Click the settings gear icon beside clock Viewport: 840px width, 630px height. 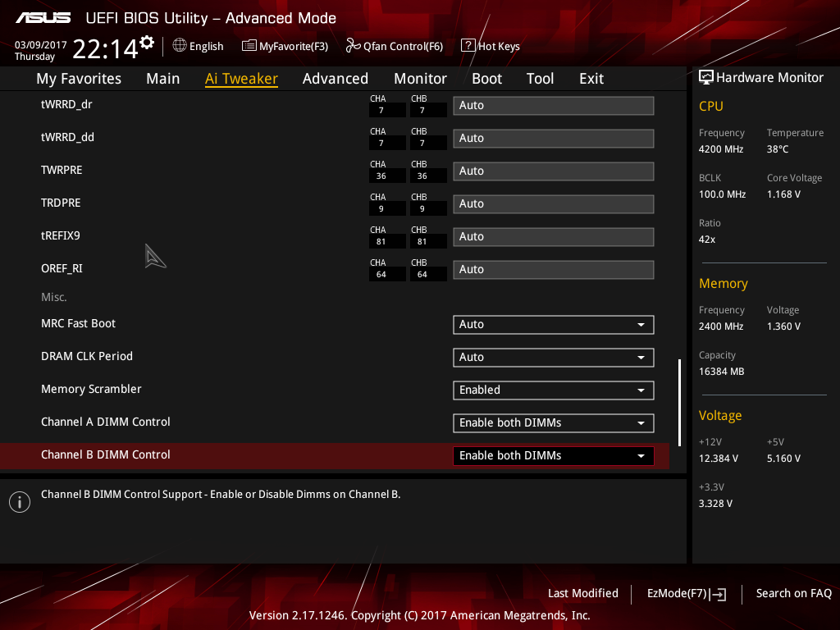(x=147, y=43)
